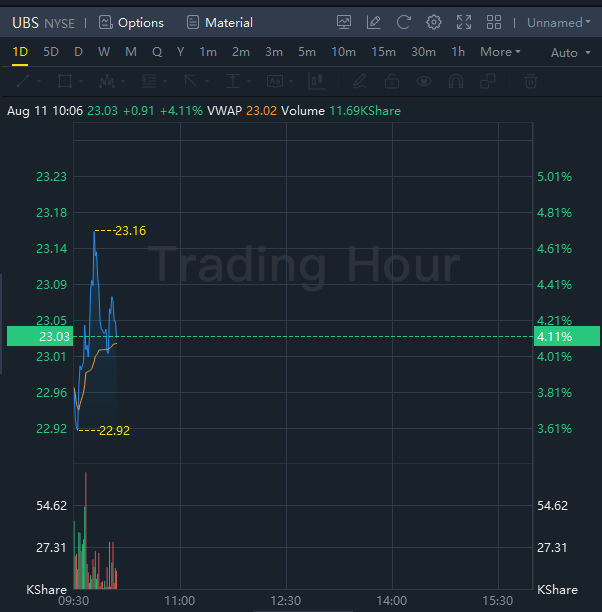This screenshot has width=602, height=612.
Task: Select the Fibonacci levels tool
Action: tap(149, 81)
